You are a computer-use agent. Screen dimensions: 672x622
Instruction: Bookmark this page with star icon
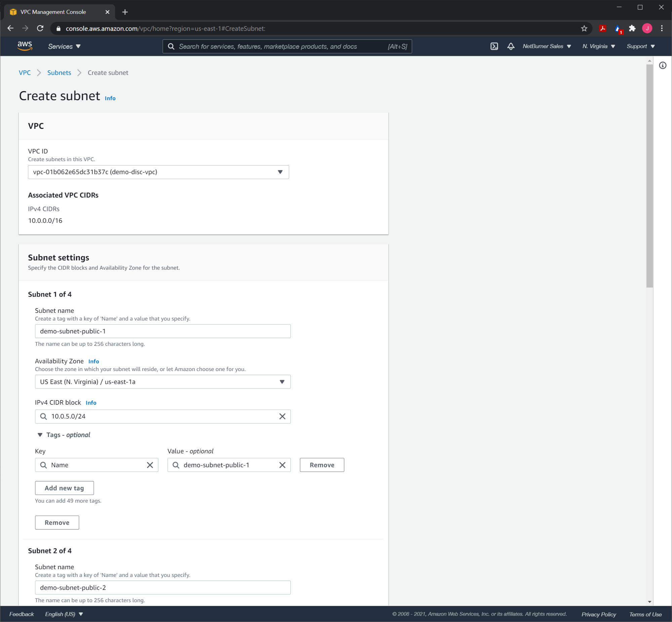click(x=584, y=29)
